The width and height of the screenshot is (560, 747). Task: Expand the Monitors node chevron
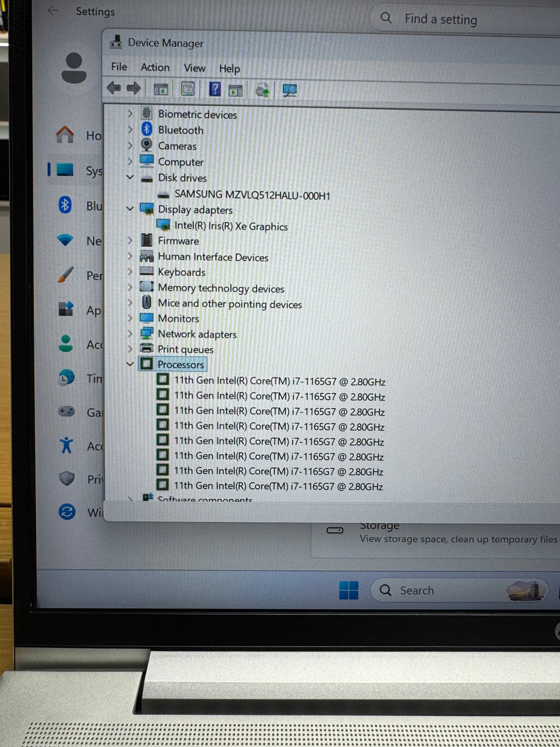pos(130,318)
